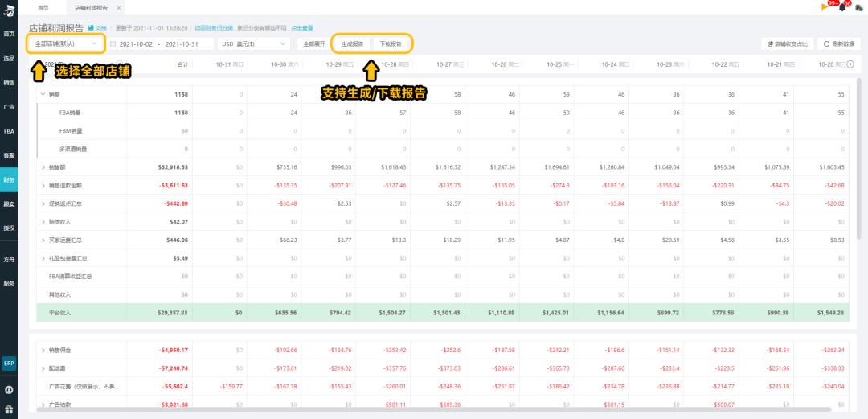Click the circular icon above the gift
868x419 pixels.
coord(9,390)
